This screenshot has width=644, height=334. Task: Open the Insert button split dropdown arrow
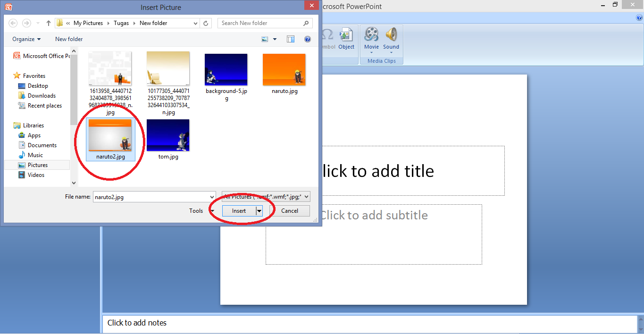(x=259, y=210)
